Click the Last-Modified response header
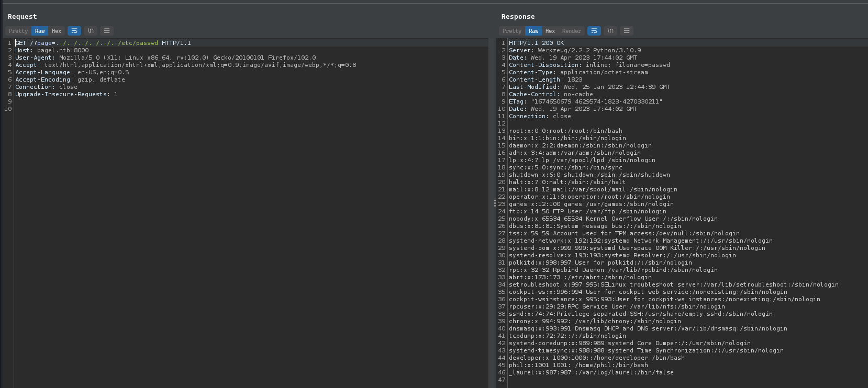Viewport: 868px width, 388px height. [x=589, y=87]
